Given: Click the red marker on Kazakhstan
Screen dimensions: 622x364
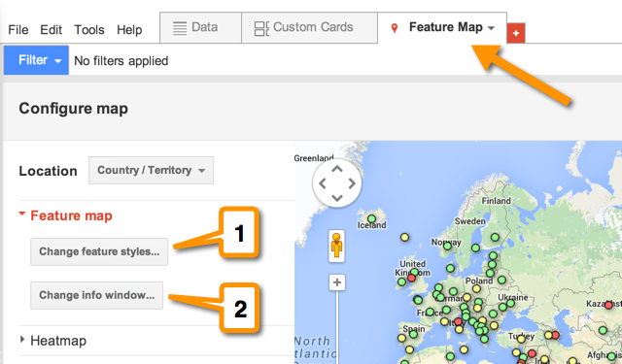Looking at the screenshot, I should pos(608,305).
